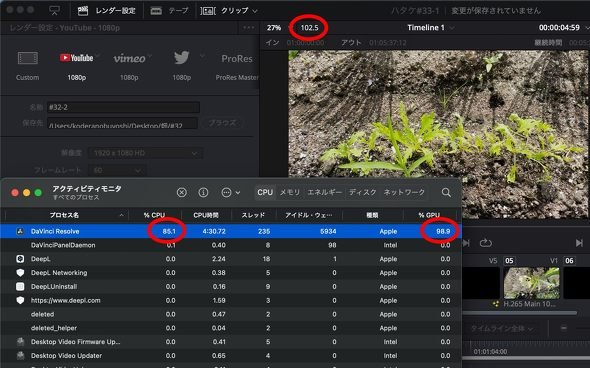The height and width of the screenshot is (368, 590).
Task: Switch to the Energy tab
Action: tap(325, 192)
